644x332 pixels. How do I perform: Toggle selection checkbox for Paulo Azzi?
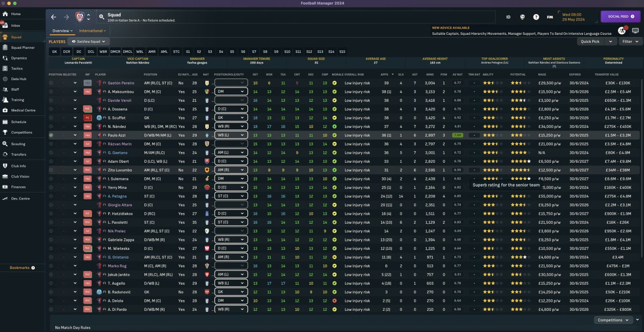[x=51, y=135]
